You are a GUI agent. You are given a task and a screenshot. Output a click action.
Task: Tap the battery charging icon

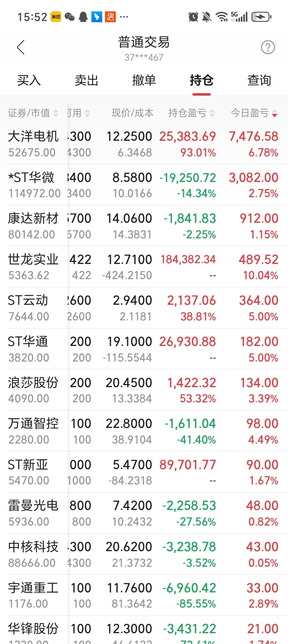(262, 17)
